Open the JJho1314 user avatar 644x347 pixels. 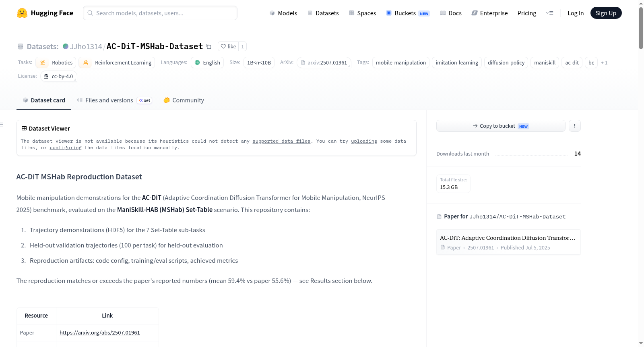[66, 46]
